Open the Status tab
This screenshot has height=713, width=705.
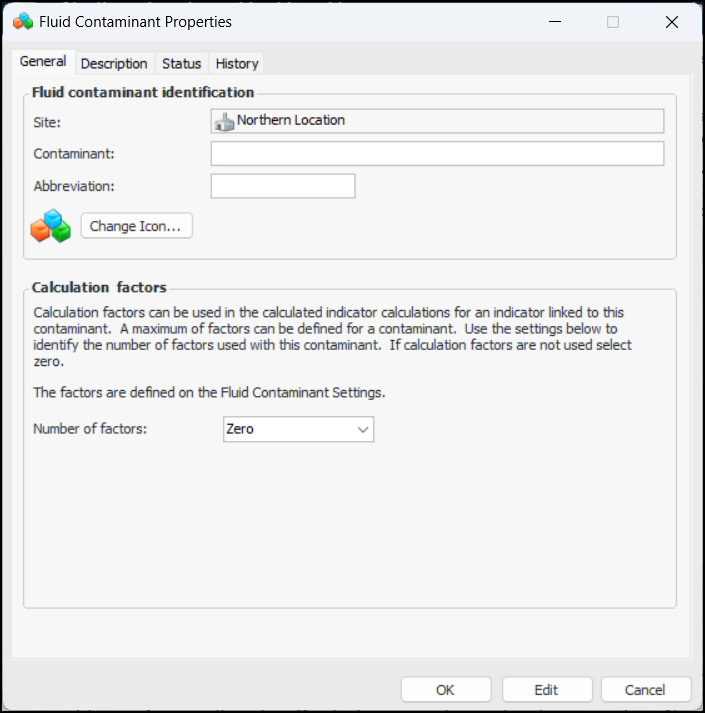click(181, 64)
